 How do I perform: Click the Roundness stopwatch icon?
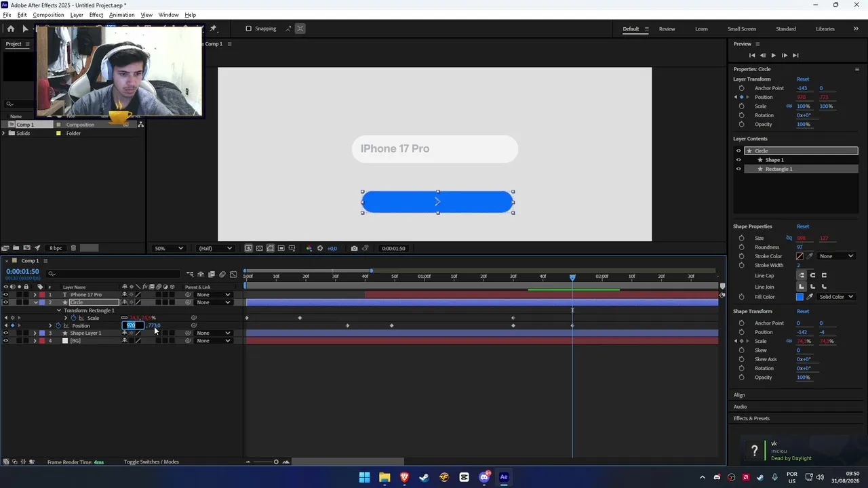(741, 247)
